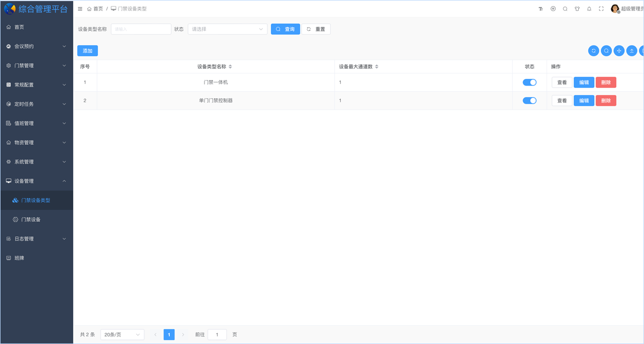Click 编辑 for the 门禁一体机 row
The height and width of the screenshot is (344, 644).
coord(584,82)
